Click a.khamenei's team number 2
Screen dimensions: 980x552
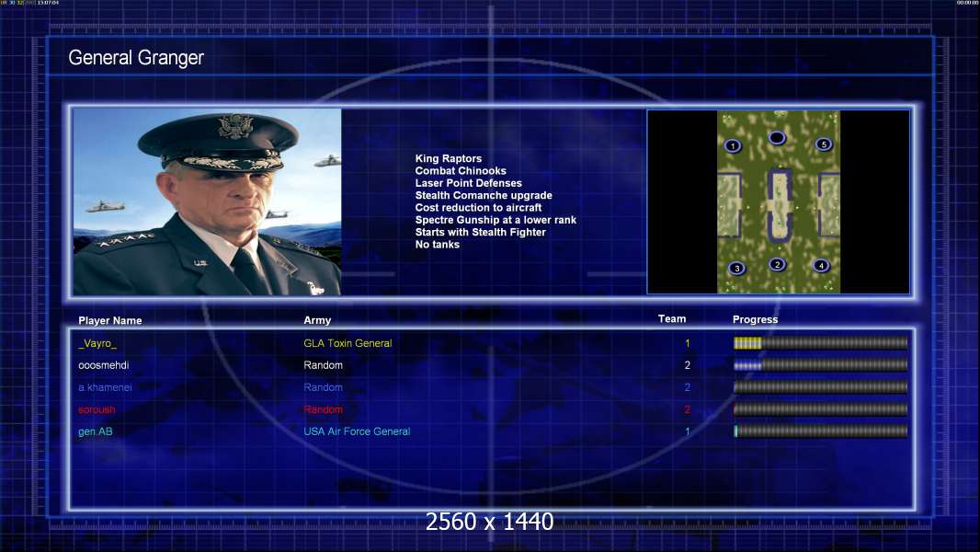tap(688, 387)
